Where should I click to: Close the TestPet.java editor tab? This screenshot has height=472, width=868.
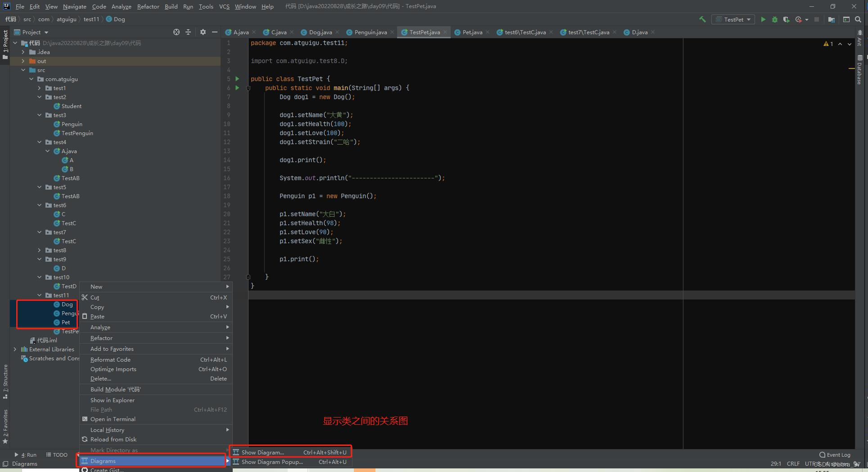445,32
